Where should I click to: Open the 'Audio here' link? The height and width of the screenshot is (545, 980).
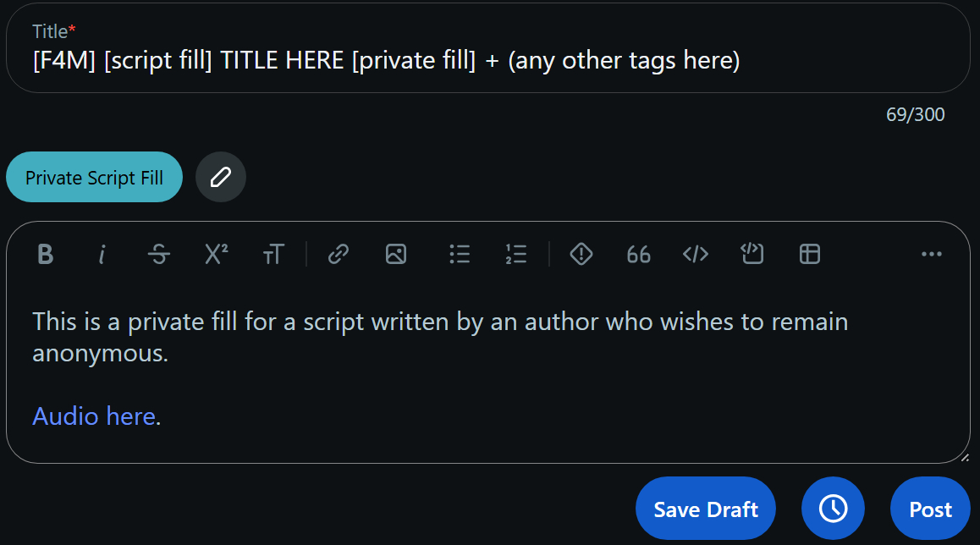click(x=94, y=416)
